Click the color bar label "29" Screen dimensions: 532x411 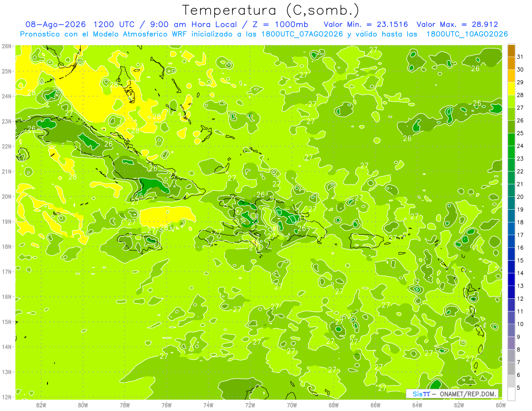pyautogui.click(x=520, y=82)
